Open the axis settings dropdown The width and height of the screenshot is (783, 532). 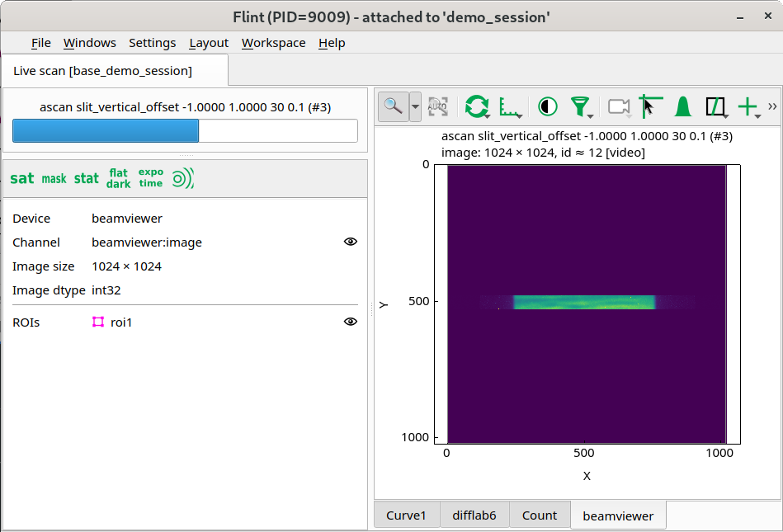click(x=511, y=106)
